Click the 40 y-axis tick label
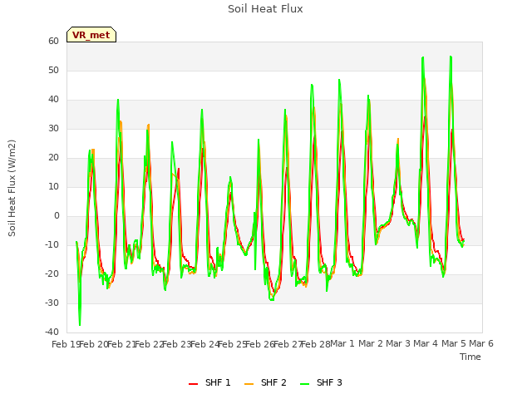Image resolution: width=532 pixels, height=399 pixels. coord(53,100)
